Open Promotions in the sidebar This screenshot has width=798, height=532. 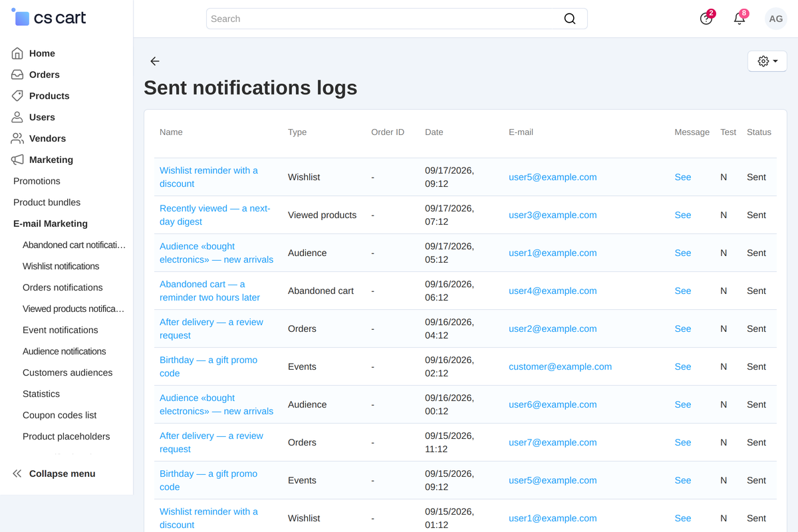tap(37, 181)
